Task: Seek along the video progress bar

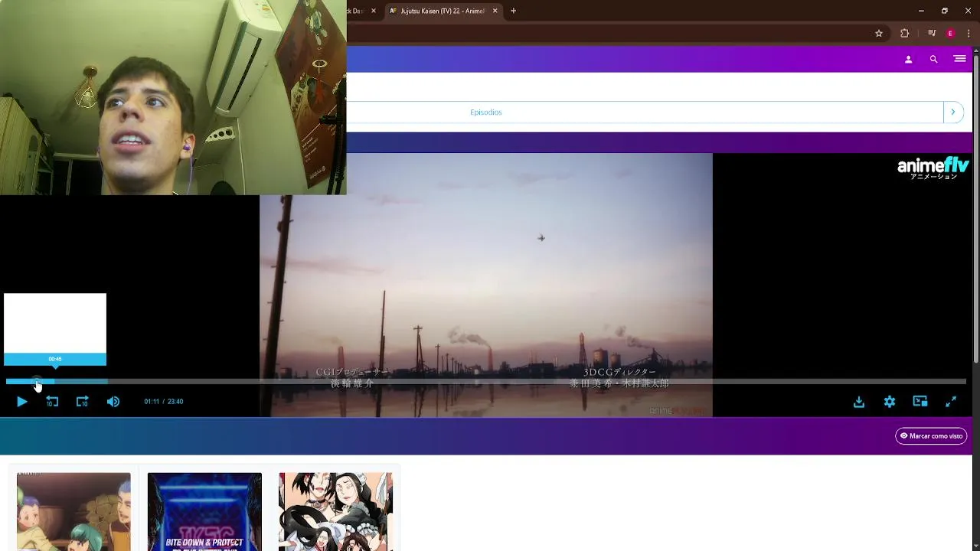Action: (x=486, y=381)
